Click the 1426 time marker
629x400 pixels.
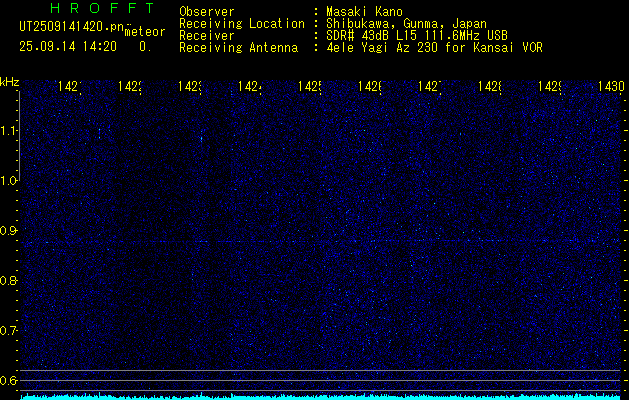click(x=370, y=86)
